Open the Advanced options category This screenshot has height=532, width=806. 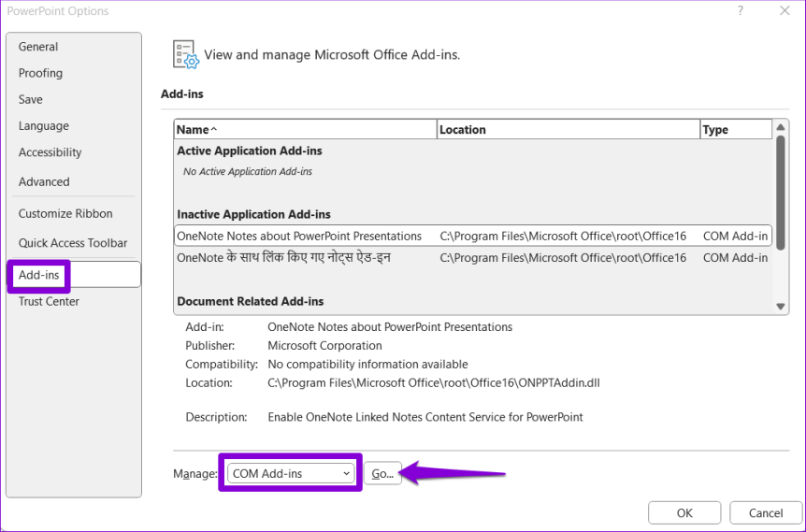44,182
